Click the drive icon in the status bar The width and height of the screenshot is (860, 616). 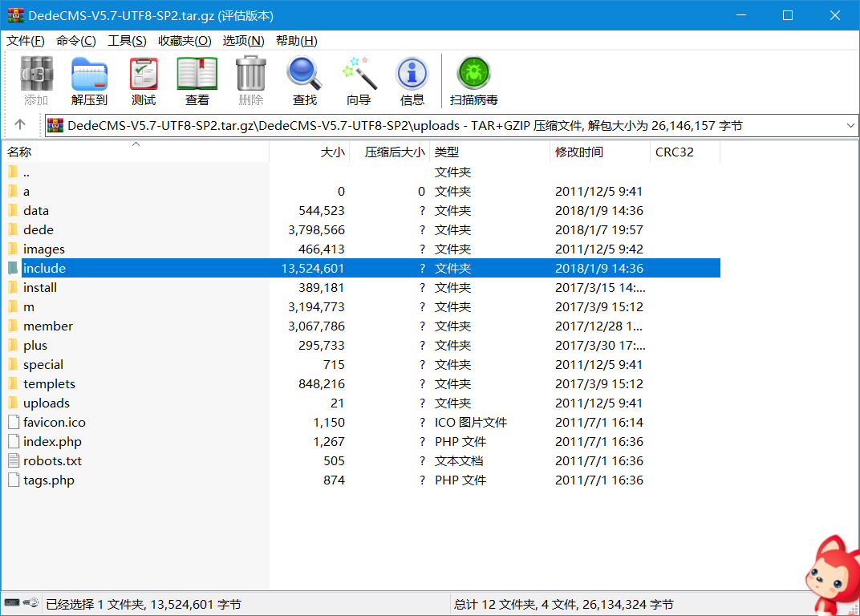(x=12, y=603)
